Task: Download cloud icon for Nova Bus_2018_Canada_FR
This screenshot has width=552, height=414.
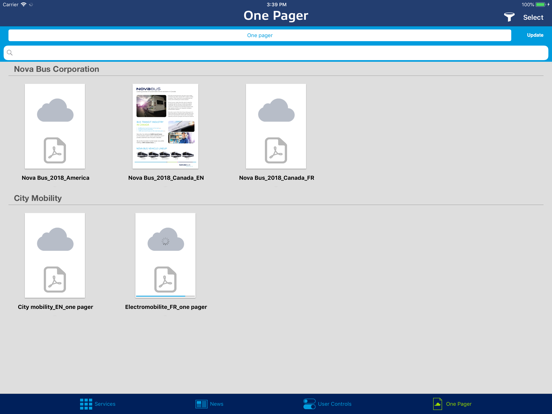Action: coord(276,110)
